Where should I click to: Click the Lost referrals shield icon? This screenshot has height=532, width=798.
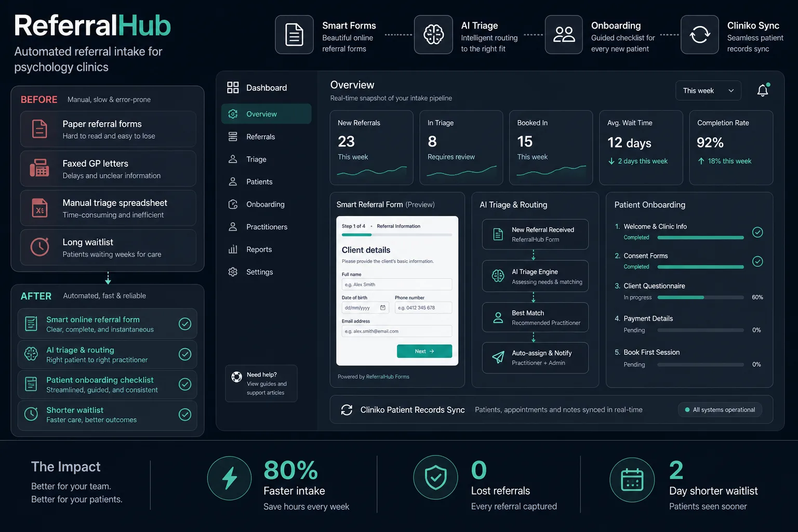435,477
